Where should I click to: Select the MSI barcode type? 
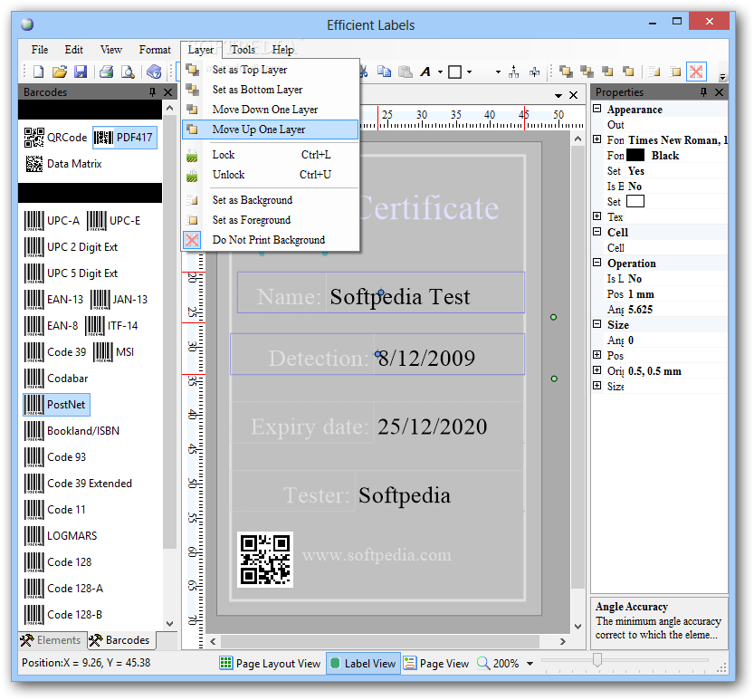(113, 352)
